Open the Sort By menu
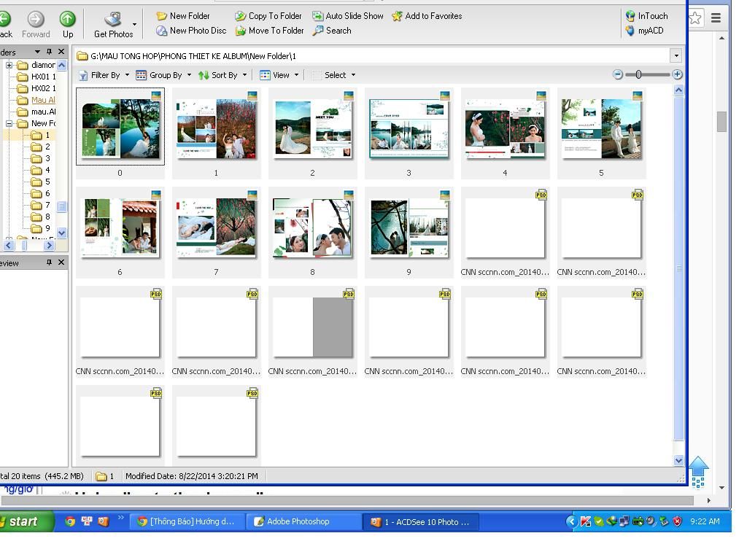747x560 pixels. point(222,75)
